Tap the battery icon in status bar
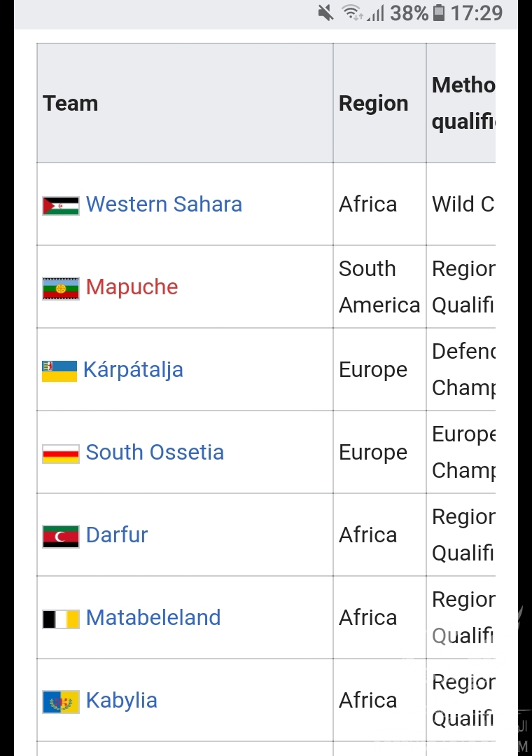The width and height of the screenshot is (532, 756). coord(439,13)
